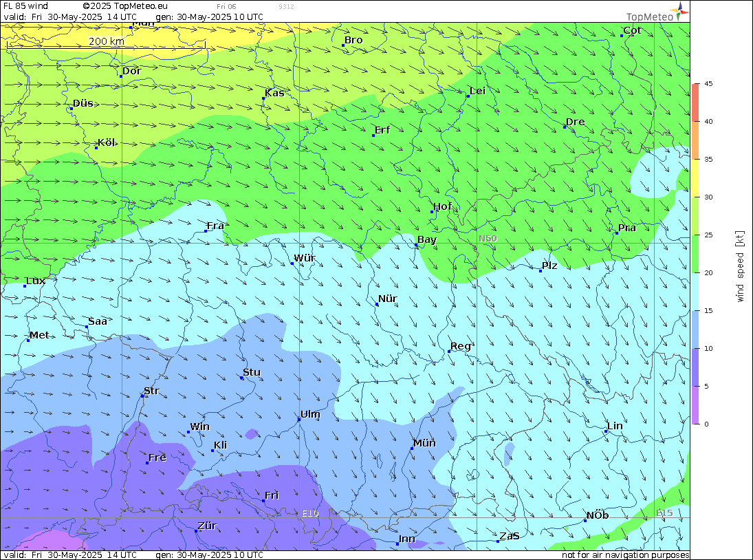Click the Wür city label
This screenshot has width=753, height=560.
point(305,258)
